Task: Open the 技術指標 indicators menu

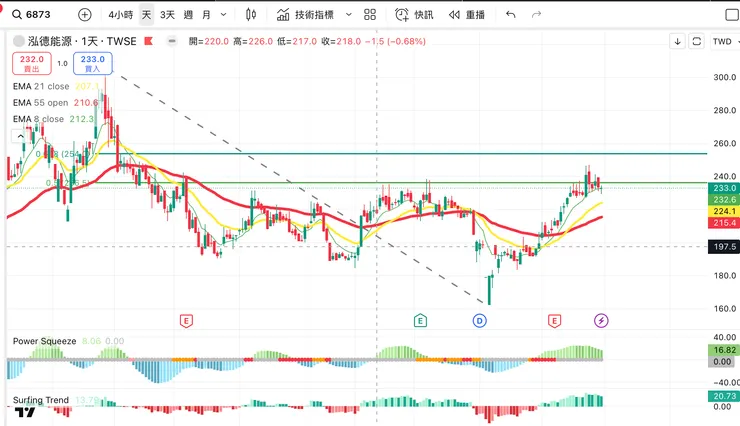Action: (x=305, y=15)
